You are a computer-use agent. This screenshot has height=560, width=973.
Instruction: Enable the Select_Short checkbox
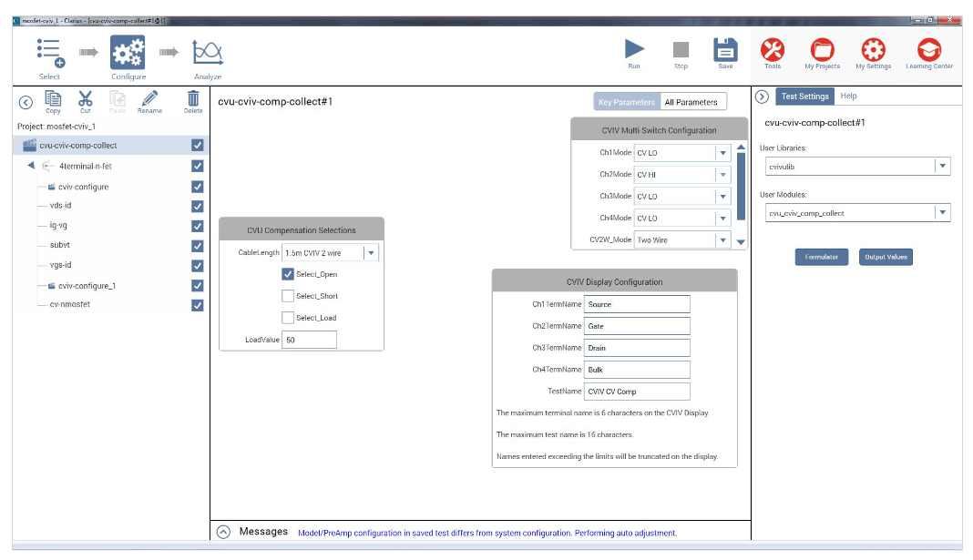point(288,296)
